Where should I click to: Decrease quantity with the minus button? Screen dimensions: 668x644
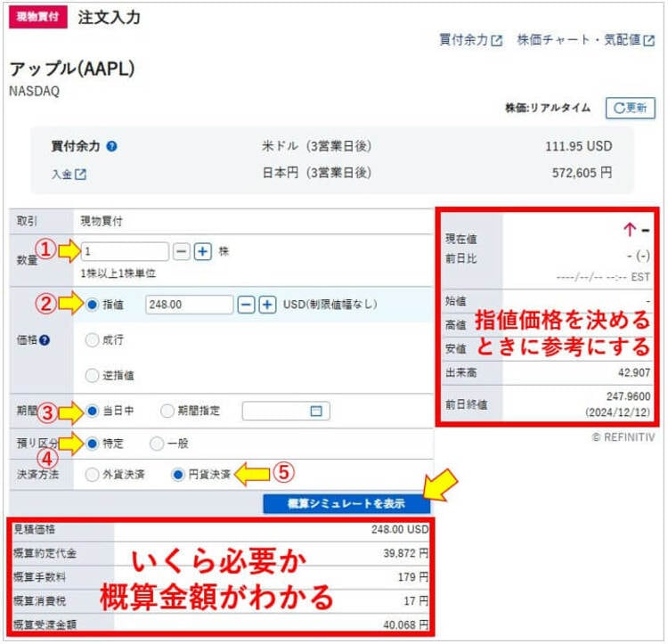[x=182, y=252]
